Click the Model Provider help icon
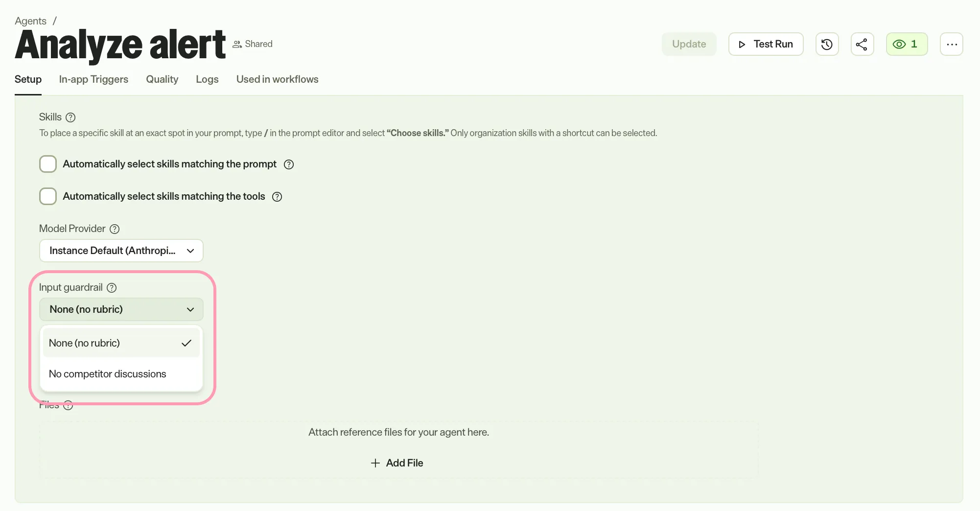The image size is (980, 511). pos(115,229)
